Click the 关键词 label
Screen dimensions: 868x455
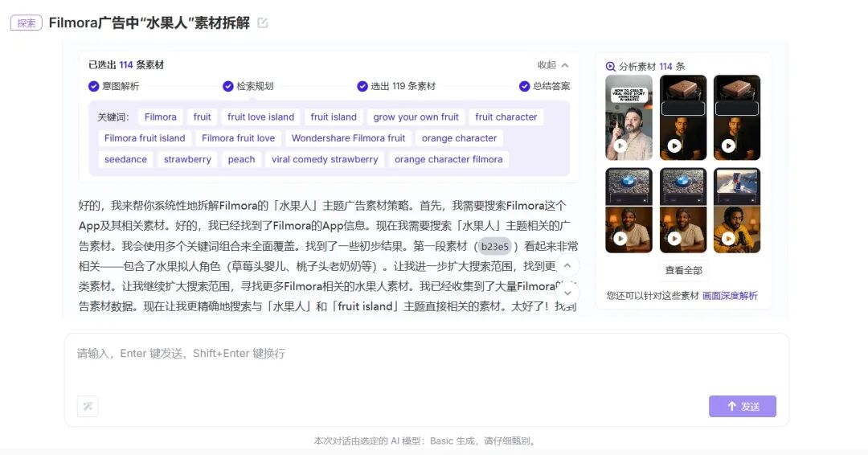pyautogui.click(x=113, y=117)
